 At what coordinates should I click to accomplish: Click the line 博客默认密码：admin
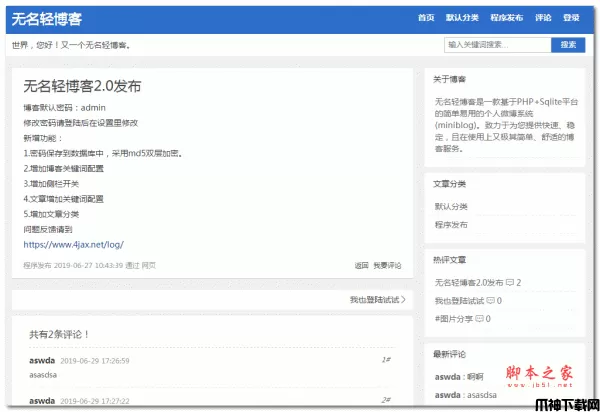tap(64, 108)
